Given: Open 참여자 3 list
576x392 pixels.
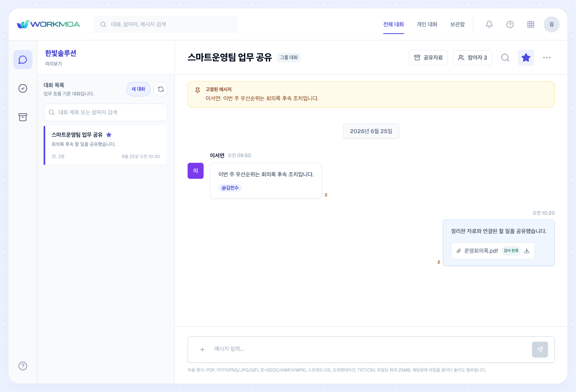Looking at the screenshot, I should click(x=472, y=58).
